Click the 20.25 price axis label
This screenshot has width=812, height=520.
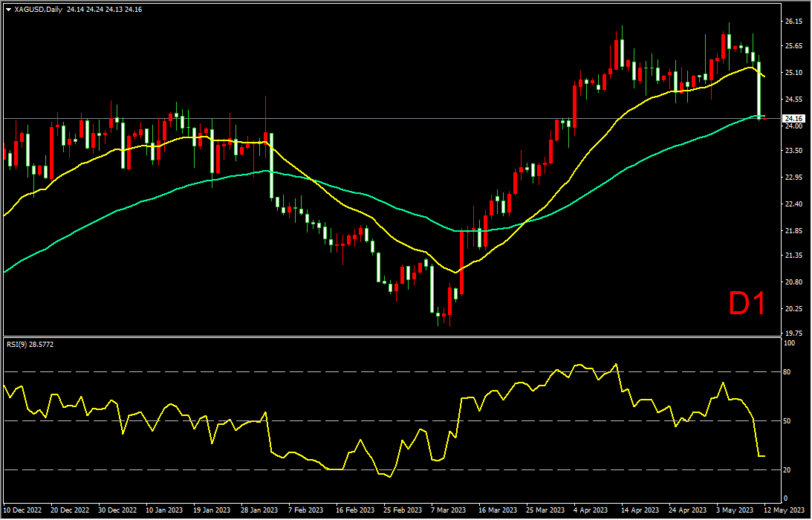(794, 309)
